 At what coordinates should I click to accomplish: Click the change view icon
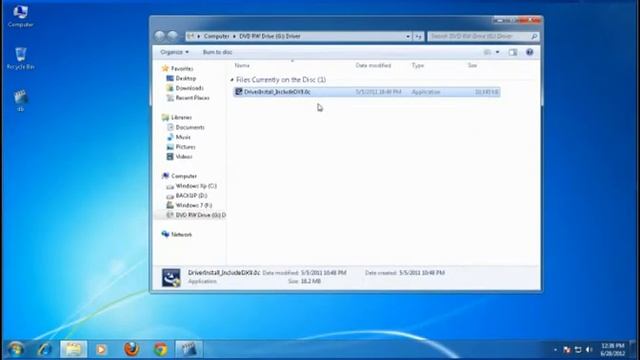(487, 52)
